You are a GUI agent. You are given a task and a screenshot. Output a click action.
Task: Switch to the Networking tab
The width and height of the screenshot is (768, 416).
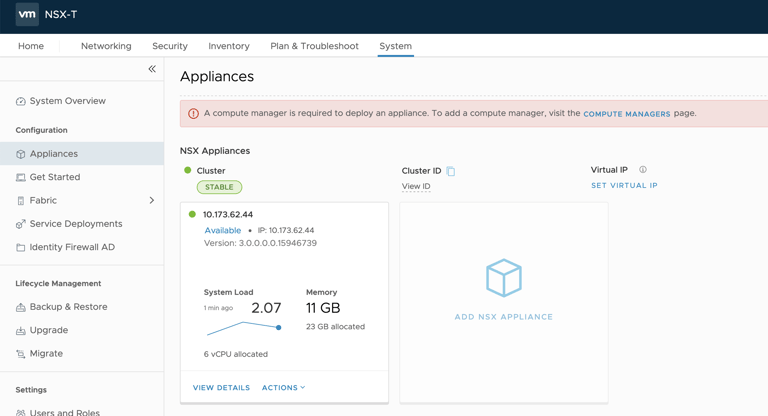tap(106, 46)
